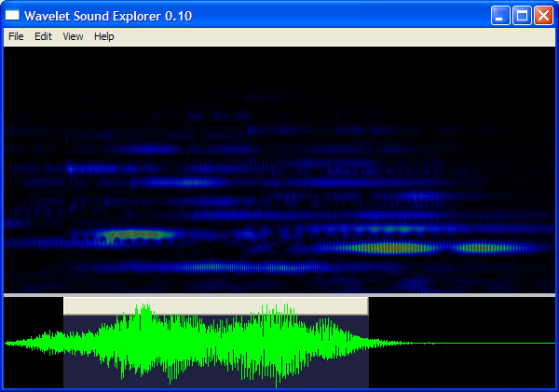This screenshot has height=392, width=559.
Task: Maximize the Wavelet Sound Explorer window
Action: pos(522,16)
